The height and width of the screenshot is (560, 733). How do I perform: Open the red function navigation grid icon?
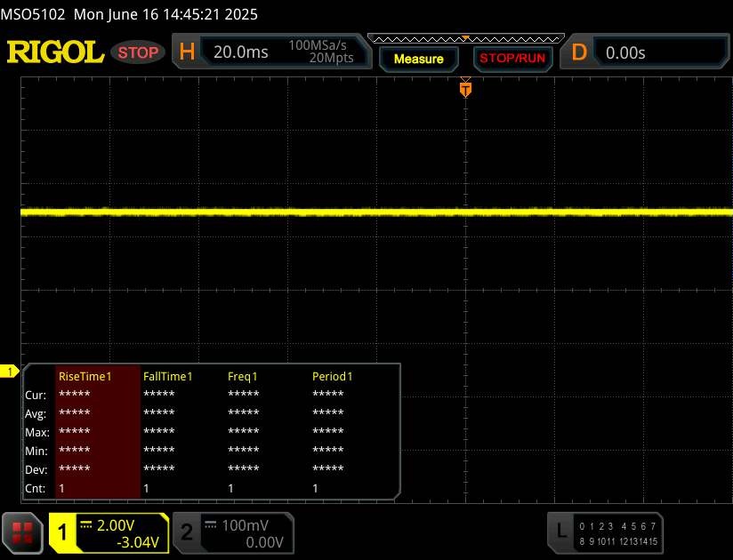pyautogui.click(x=22, y=533)
